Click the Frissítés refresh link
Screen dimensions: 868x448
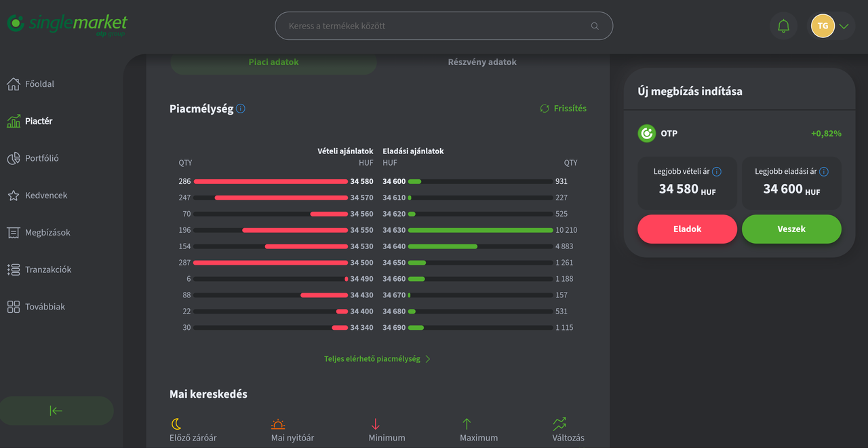click(563, 109)
